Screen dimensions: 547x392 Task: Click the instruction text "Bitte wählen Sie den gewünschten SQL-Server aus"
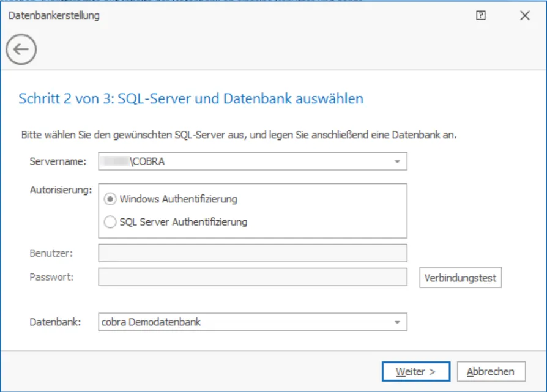pos(134,135)
